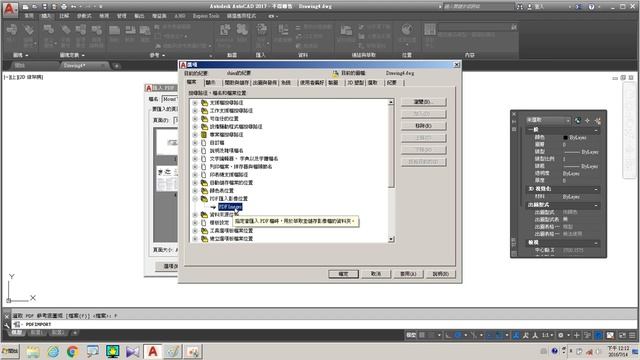
Task: Click the Windows Start button
Action: tap(10, 351)
